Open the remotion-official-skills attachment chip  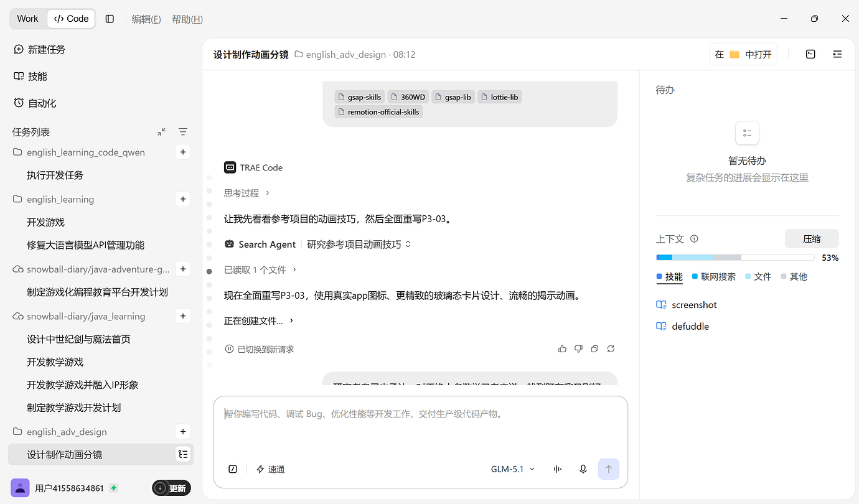378,112
